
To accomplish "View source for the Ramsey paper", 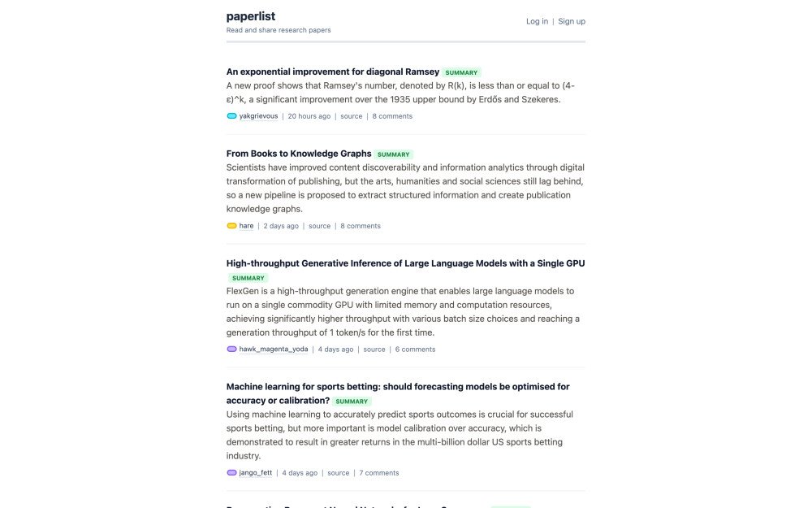I will [351, 115].
